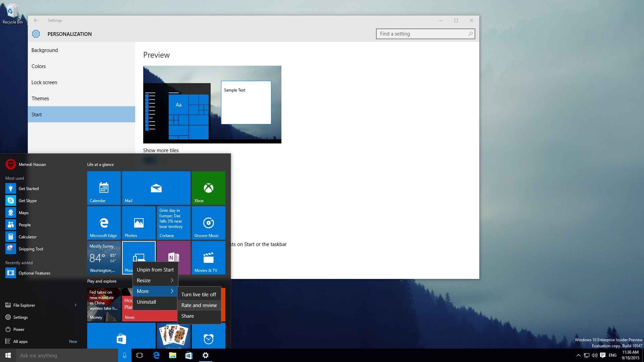Switch to the Background settings page
The height and width of the screenshot is (362, 644).
[82, 50]
